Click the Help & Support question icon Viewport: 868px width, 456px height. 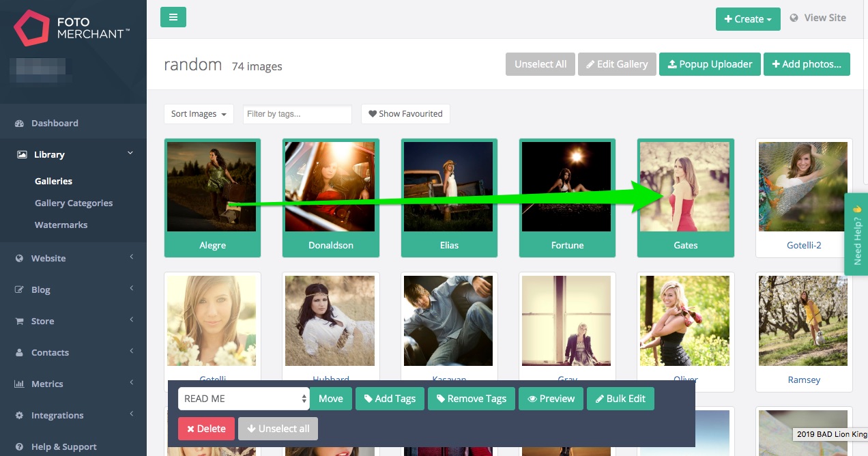pyautogui.click(x=19, y=447)
